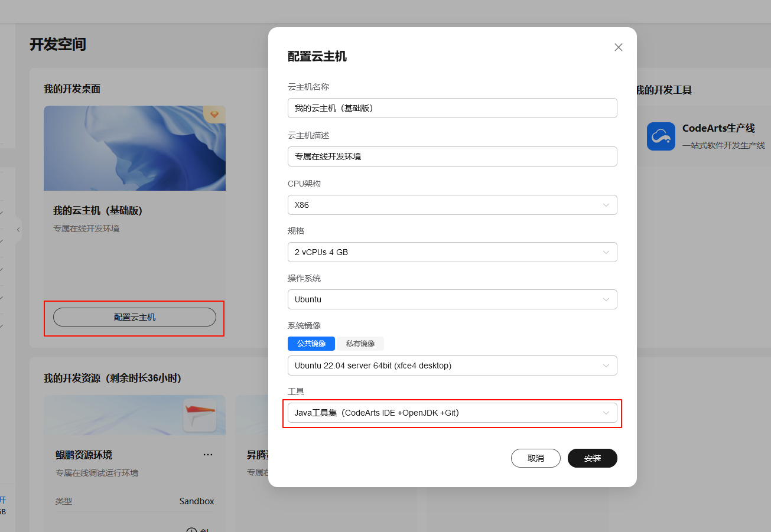This screenshot has width=771, height=532.
Task: Click the 安装 button to install
Action: click(x=592, y=458)
